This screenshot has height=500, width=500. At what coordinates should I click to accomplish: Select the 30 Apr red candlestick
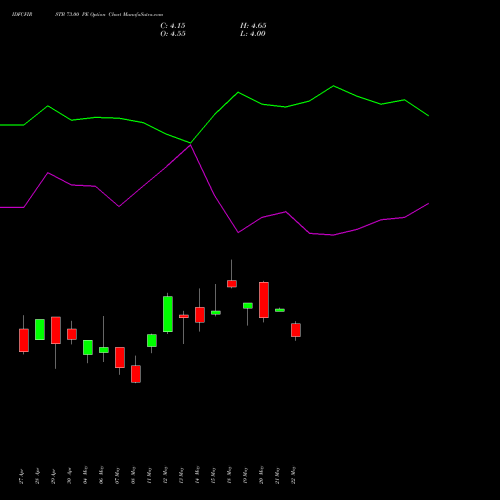click(x=72, y=334)
